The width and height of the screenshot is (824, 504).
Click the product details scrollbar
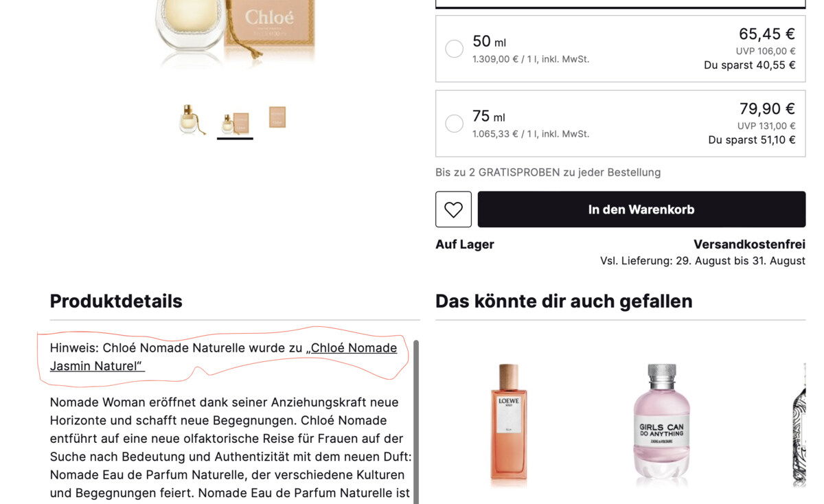415,422
